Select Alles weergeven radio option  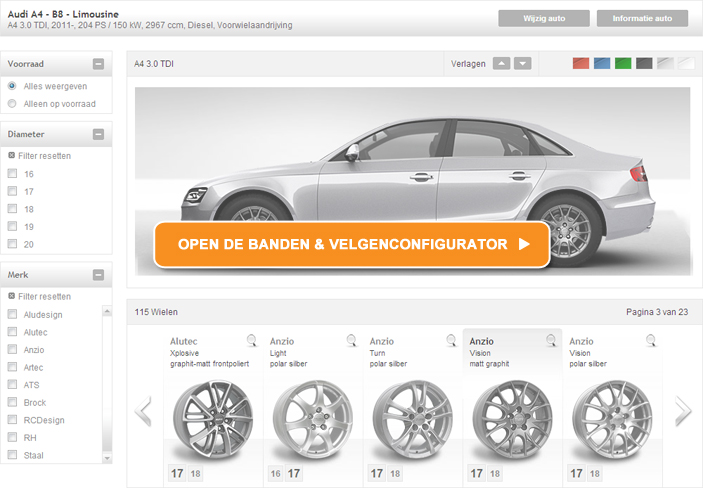pyautogui.click(x=12, y=86)
